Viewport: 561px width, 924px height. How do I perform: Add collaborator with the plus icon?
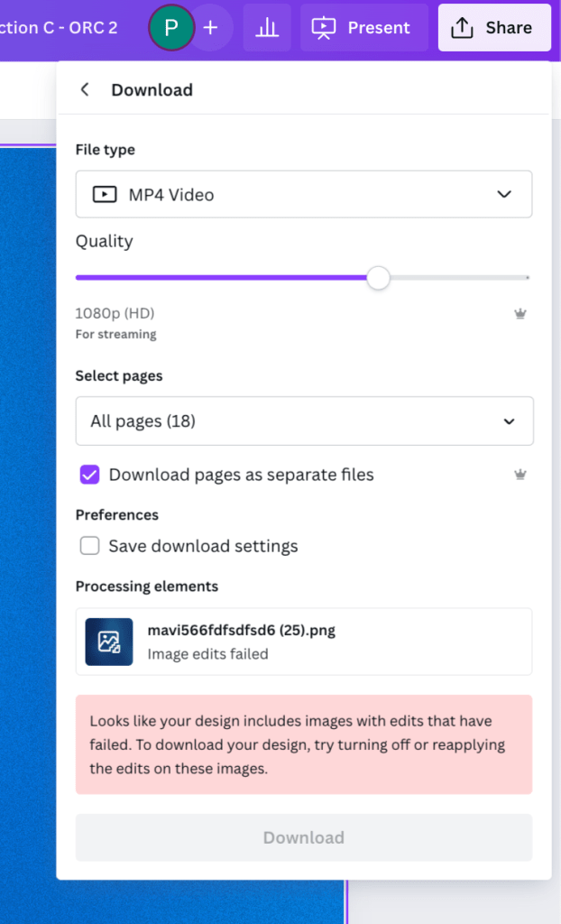[210, 27]
